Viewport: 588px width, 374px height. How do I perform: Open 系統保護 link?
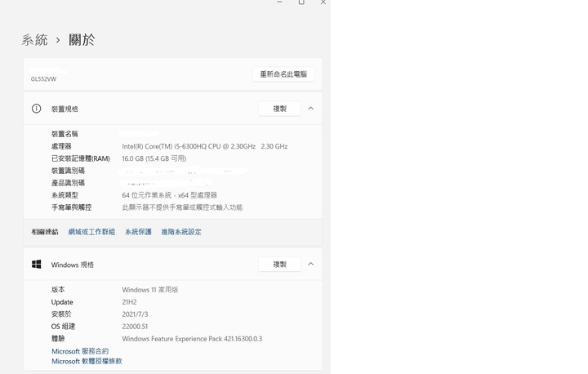click(138, 232)
